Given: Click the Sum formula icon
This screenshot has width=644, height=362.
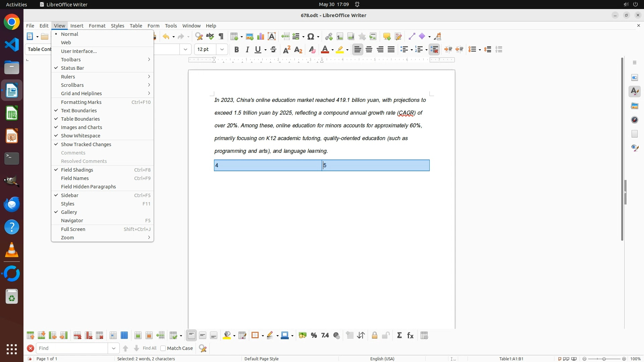Looking at the screenshot, I should 399,336.
